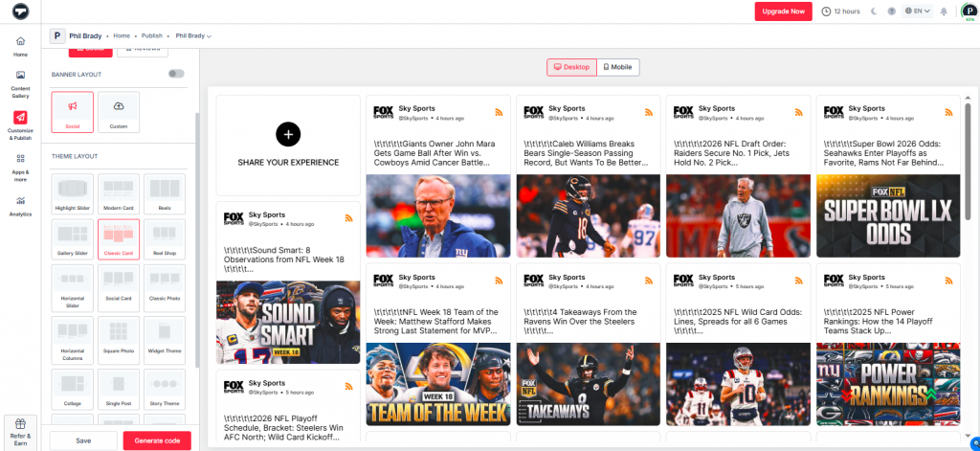Click RSS icon on Caleb Williams card

(649, 113)
